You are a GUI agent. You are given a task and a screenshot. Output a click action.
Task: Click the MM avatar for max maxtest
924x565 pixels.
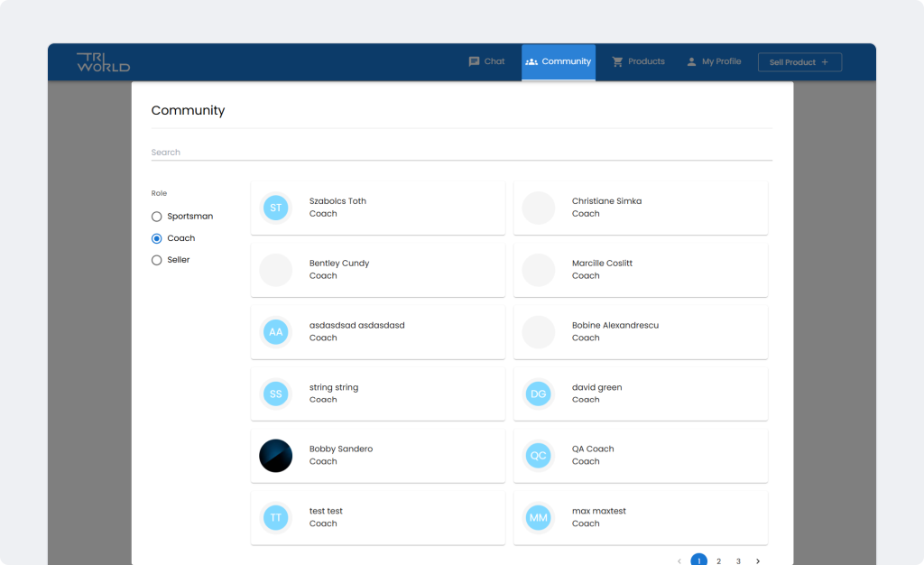pyautogui.click(x=539, y=518)
